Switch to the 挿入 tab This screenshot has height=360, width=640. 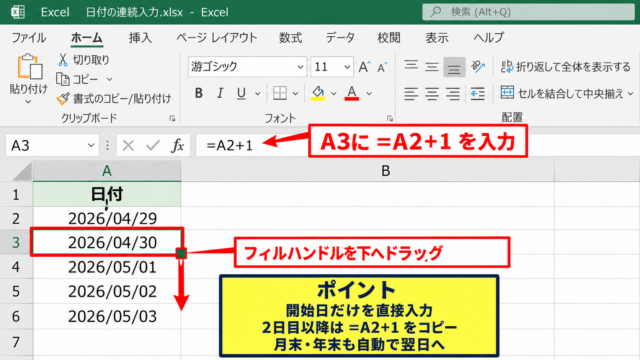point(140,38)
